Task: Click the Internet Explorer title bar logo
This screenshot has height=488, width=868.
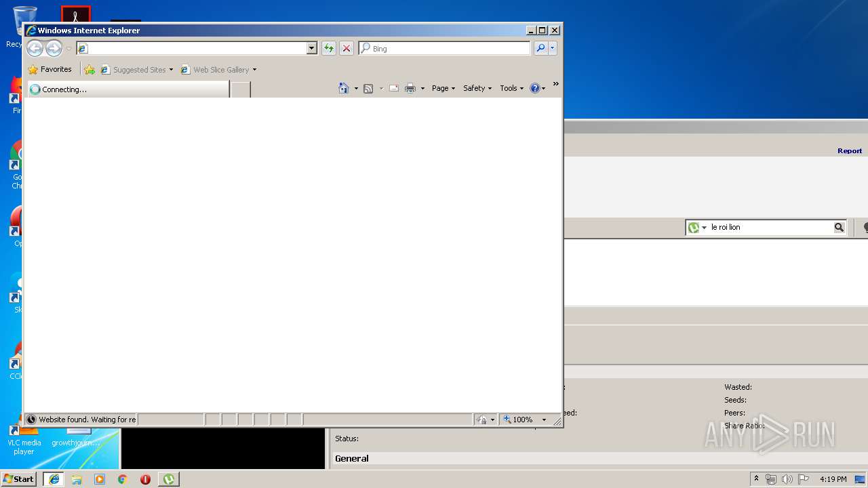Action: [x=31, y=30]
